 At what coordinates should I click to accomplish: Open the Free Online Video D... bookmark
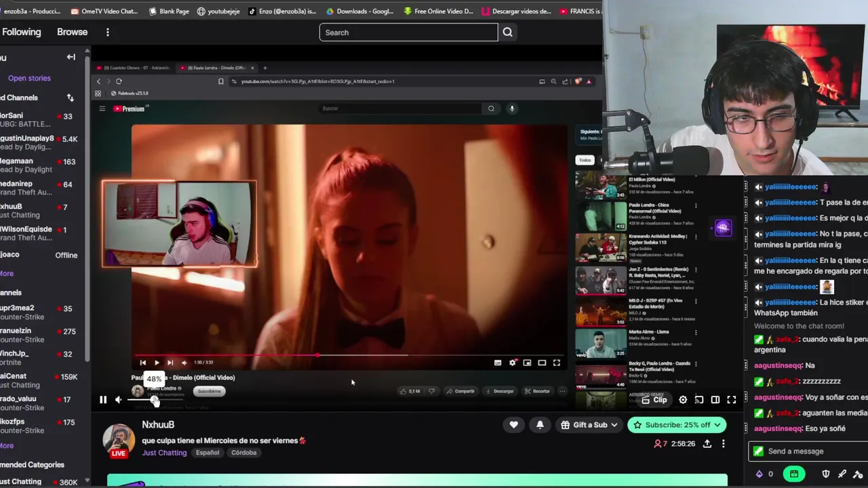(438, 11)
